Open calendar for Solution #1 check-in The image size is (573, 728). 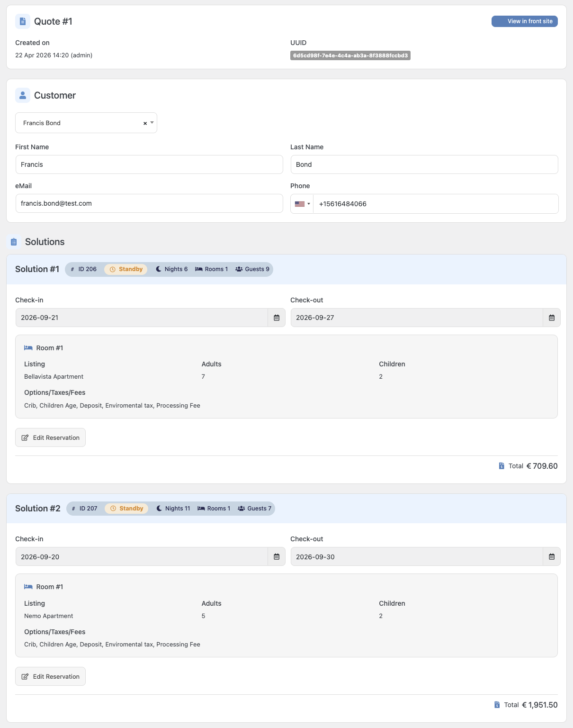(277, 318)
